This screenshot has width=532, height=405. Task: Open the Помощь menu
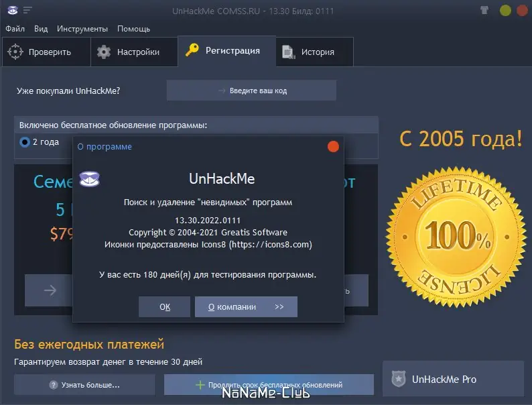coord(133,29)
